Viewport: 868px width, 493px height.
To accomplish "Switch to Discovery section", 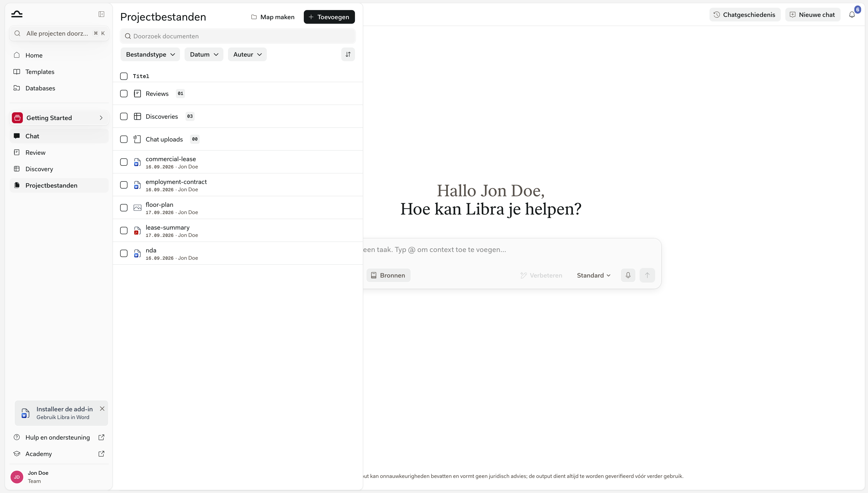I will pyautogui.click(x=59, y=169).
